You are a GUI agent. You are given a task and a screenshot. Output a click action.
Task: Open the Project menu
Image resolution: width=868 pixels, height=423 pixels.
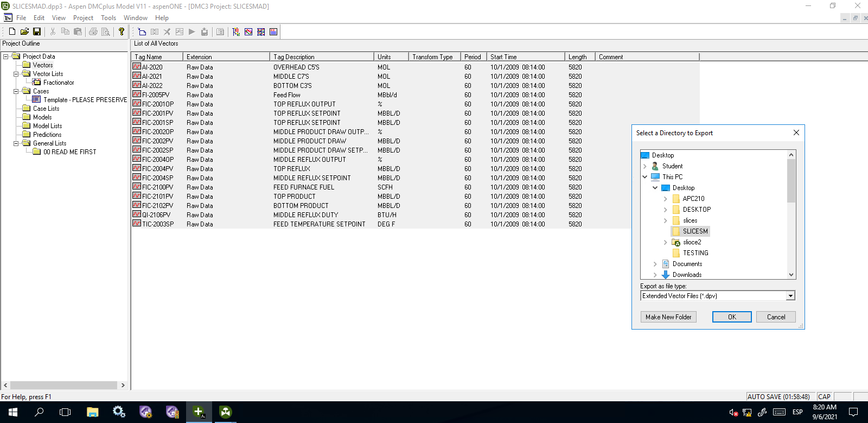coord(83,18)
